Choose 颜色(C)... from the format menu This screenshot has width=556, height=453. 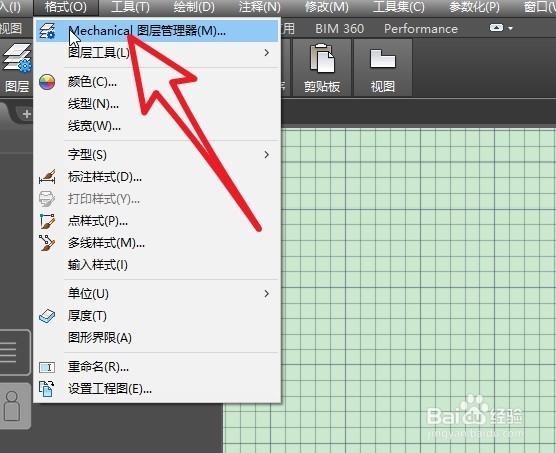click(157, 82)
